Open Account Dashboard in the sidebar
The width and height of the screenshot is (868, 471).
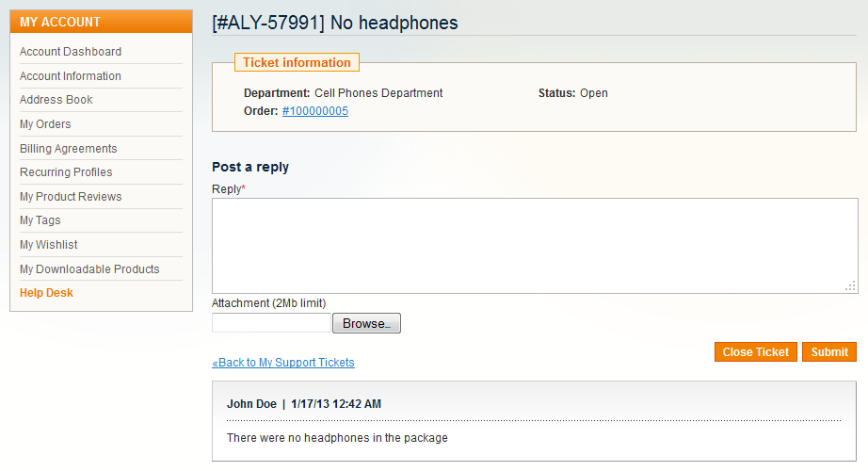point(71,52)
